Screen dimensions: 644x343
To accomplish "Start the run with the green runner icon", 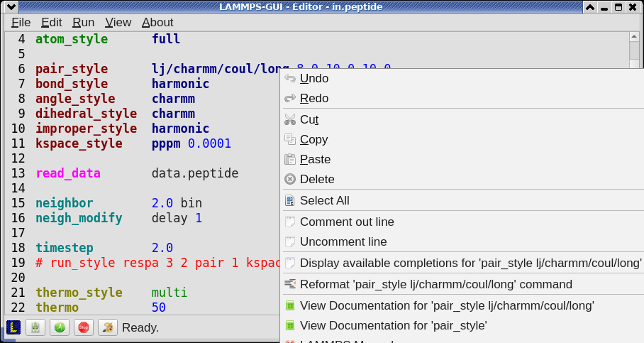I will tap(60, 327).
